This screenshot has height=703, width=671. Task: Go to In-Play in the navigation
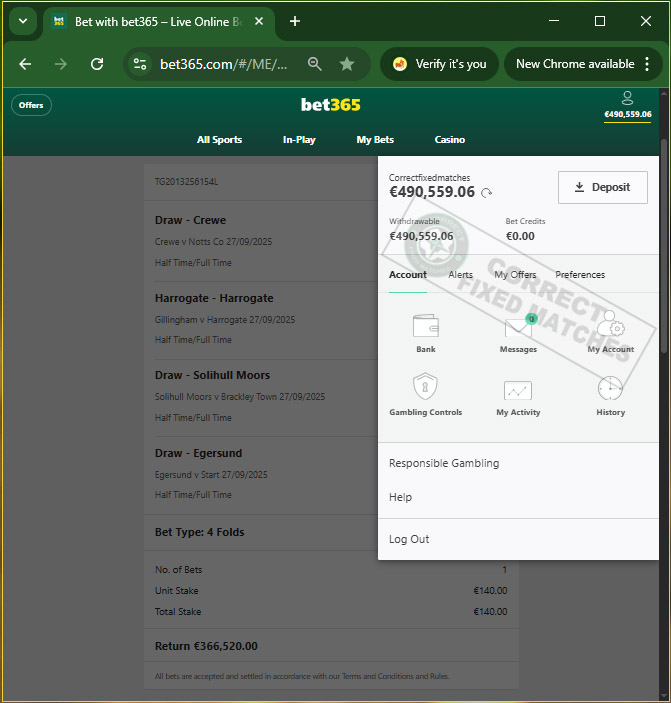coord(299,140)
